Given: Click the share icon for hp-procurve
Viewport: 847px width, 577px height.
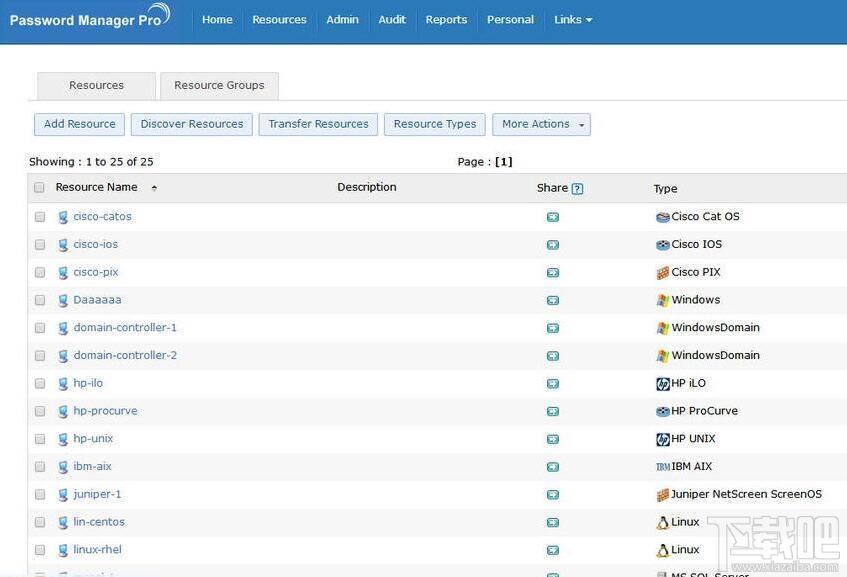Looking at the screenshot, I should coord(553,412).
